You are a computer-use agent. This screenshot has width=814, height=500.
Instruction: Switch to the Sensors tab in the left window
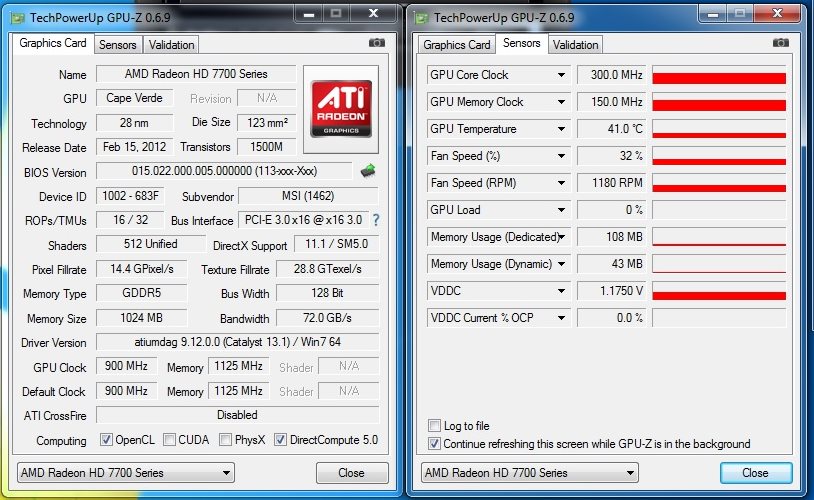click(118, 45)
